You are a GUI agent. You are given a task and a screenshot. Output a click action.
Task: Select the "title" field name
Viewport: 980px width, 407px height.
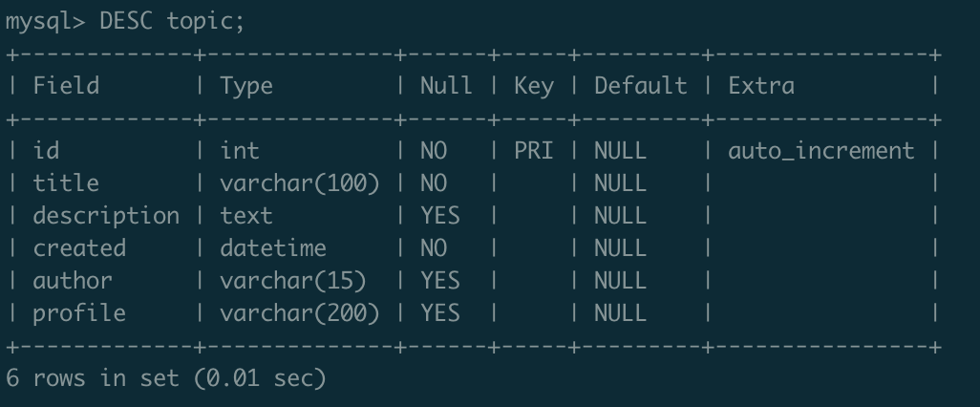66,182
